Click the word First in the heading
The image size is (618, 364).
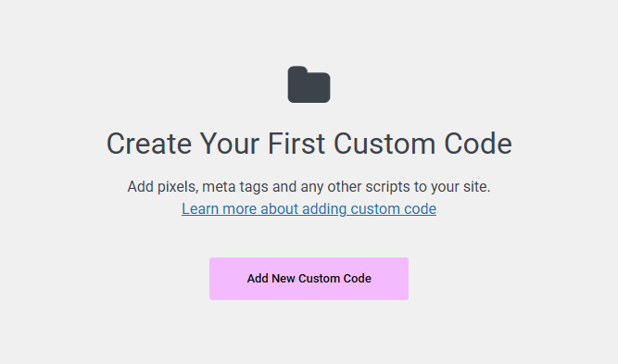296,144
